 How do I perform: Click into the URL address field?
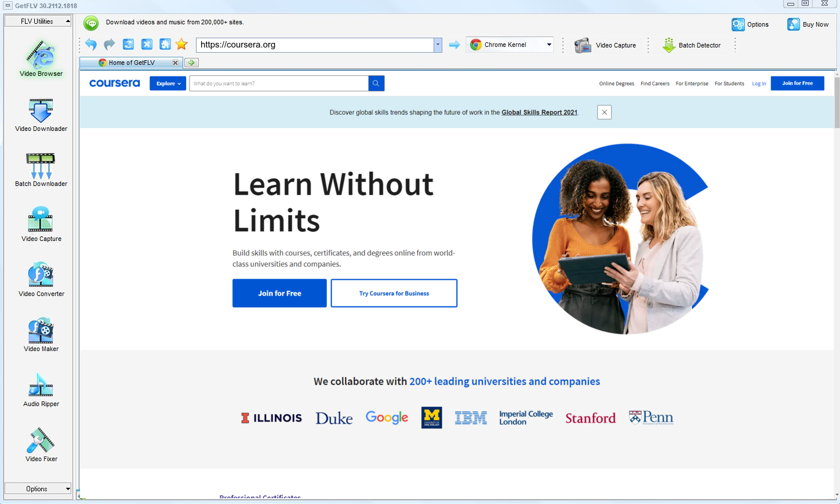click(x=315, y=45)
